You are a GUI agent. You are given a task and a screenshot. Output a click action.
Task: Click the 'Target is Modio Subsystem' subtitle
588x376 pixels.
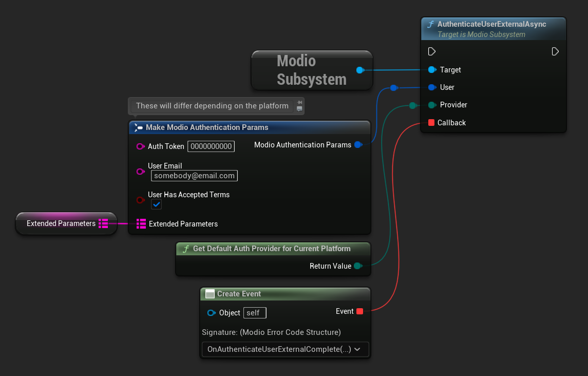[x=481, y=34]
